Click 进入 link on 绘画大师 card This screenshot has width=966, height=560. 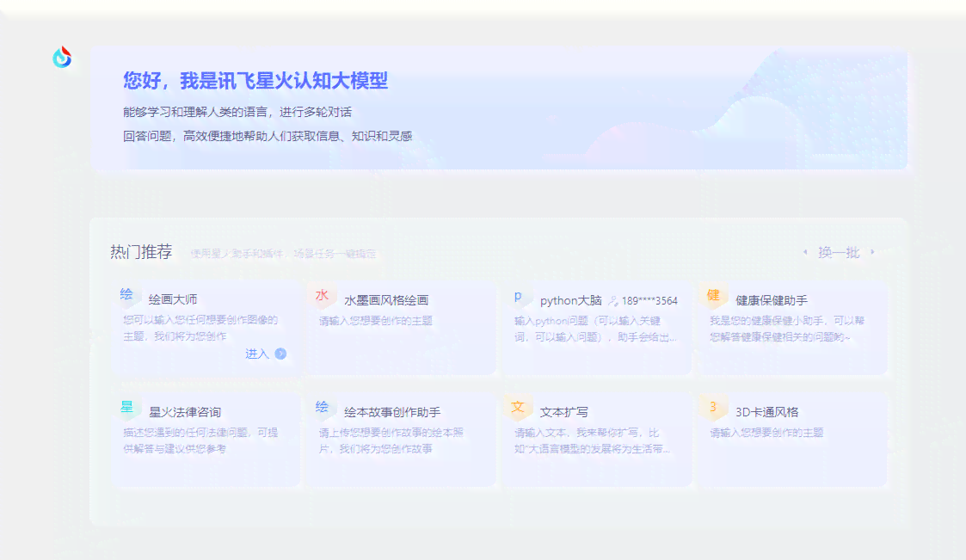point(257,354)
